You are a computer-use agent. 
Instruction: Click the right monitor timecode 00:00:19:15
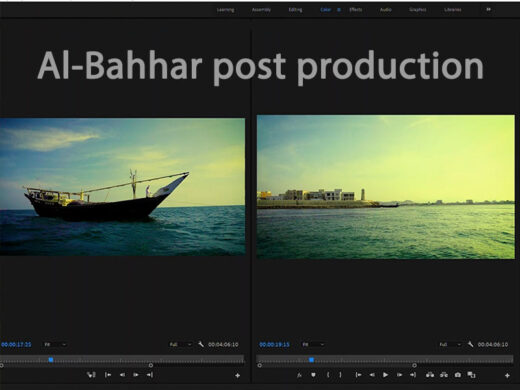coord(274,344)
